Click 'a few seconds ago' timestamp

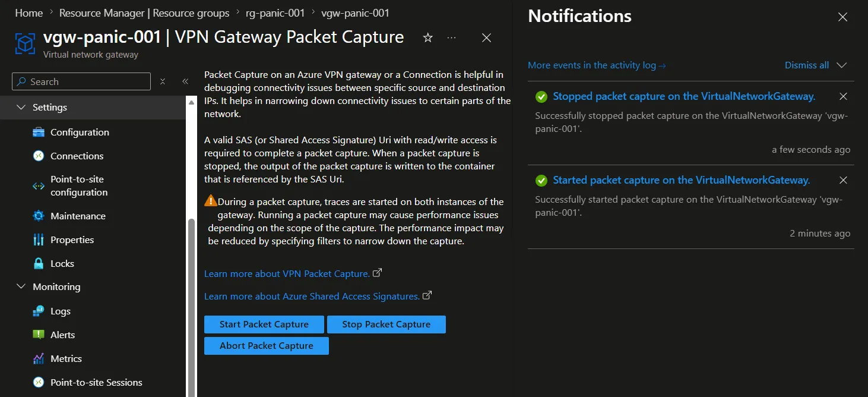pyautogui.click(x=811, y=150)
